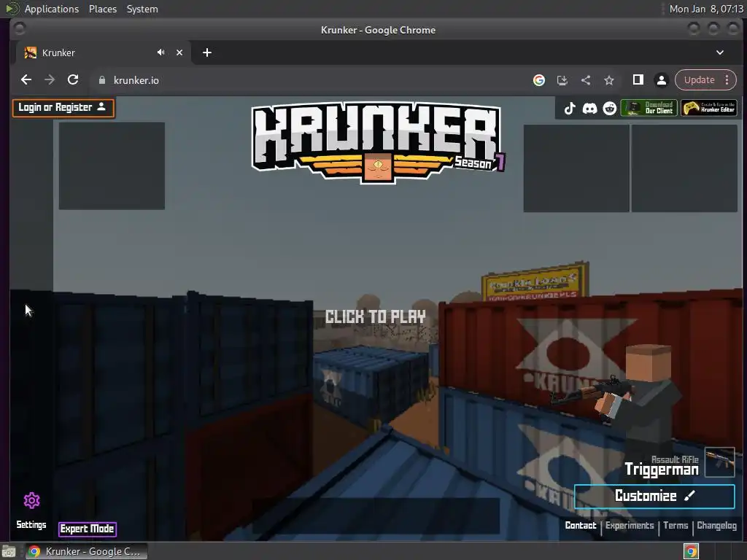Open the tab search dropdown arrow
Screen dimensions: 747x560
(x=720, y=52)
